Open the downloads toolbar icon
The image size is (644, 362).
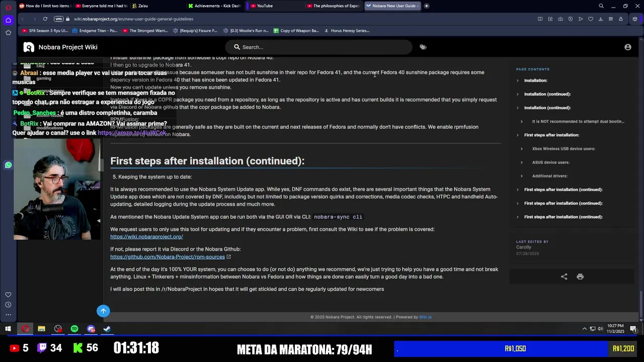point(601,19)
